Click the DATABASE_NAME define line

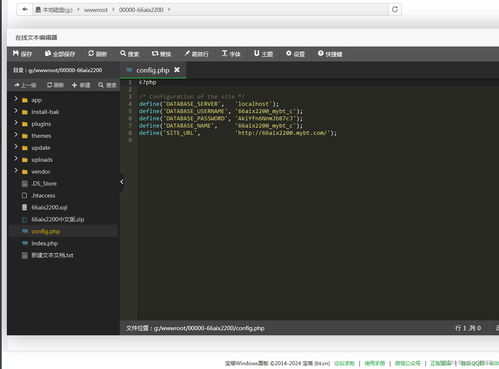click(x=221, y=126)
